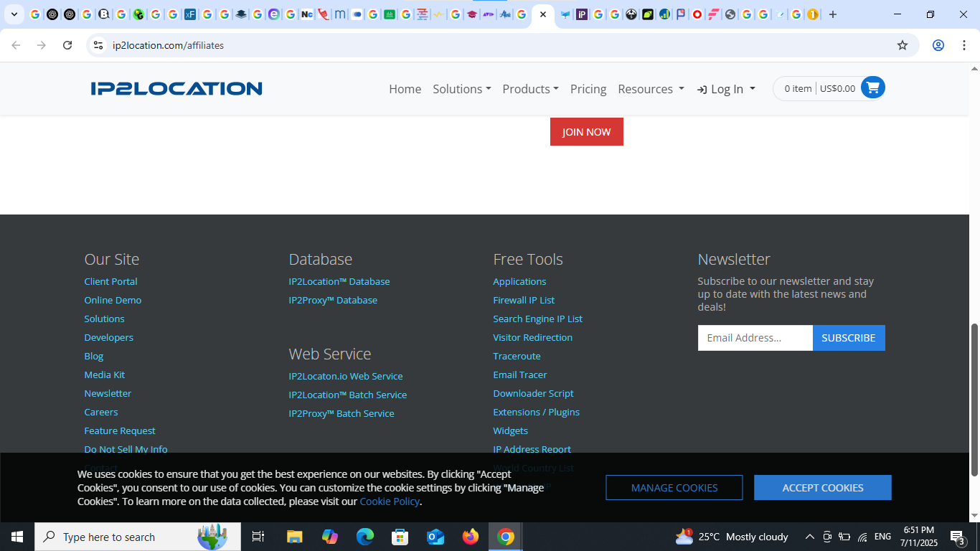Open Microsoft Edge in the taskbar
Screen dimensions: 980x551
(365, 537)
